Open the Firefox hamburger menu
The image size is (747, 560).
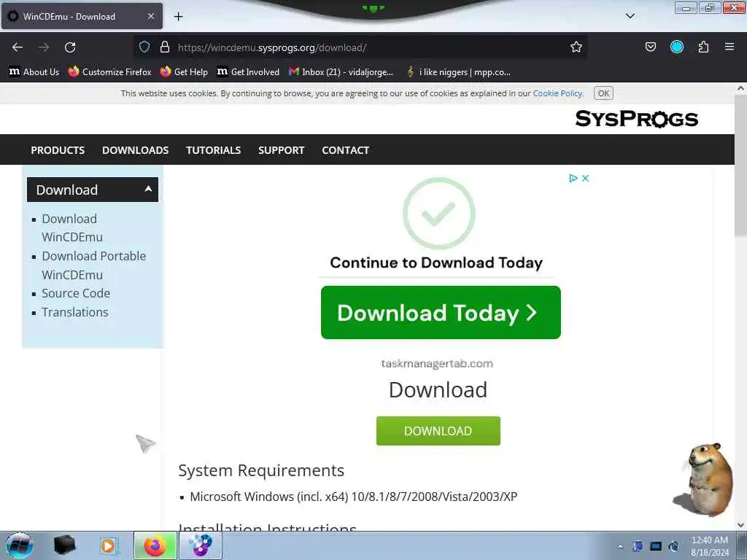[729, 47]
